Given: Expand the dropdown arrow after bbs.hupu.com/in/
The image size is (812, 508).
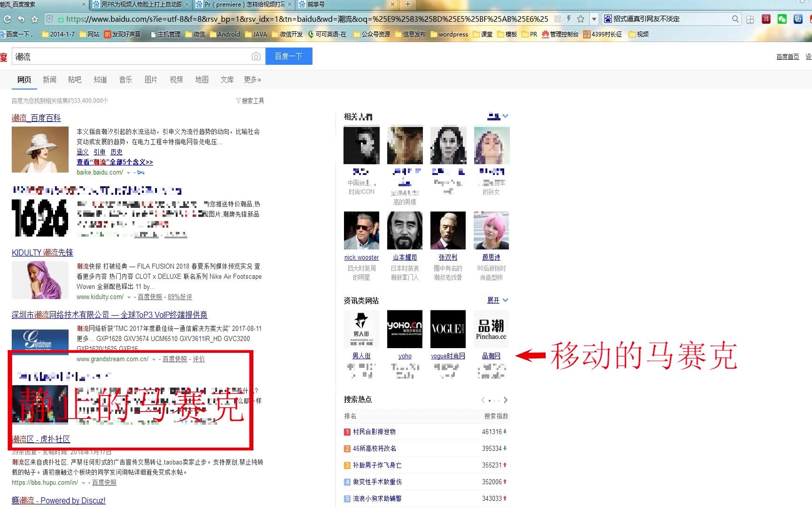Looking at the screenshot, I should (83, 483).
